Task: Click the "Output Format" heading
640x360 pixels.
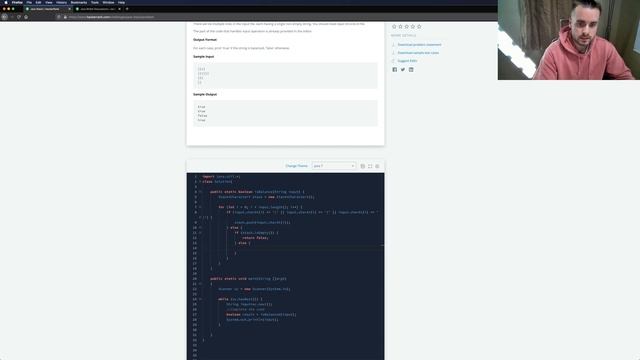Action: pos(205,40)
